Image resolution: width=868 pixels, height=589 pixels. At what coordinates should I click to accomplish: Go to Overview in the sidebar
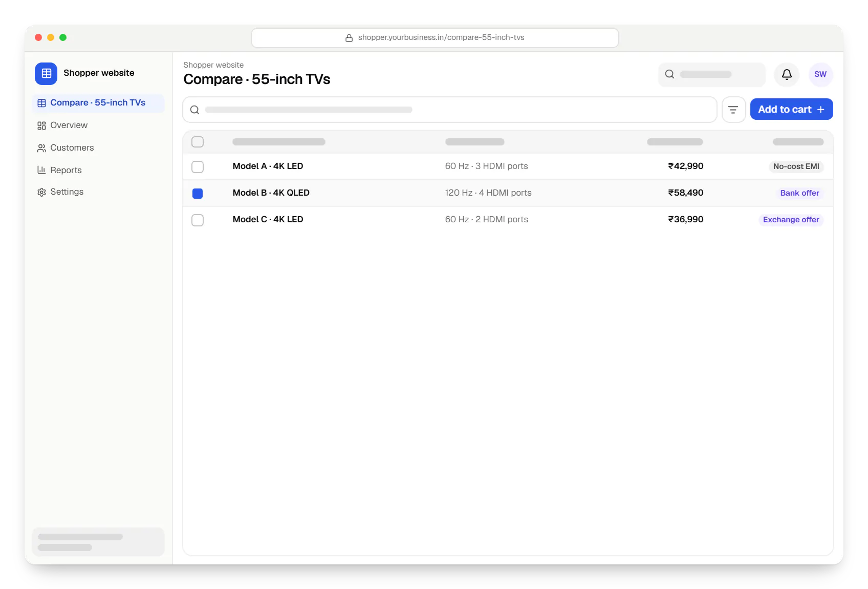(98, 125)
